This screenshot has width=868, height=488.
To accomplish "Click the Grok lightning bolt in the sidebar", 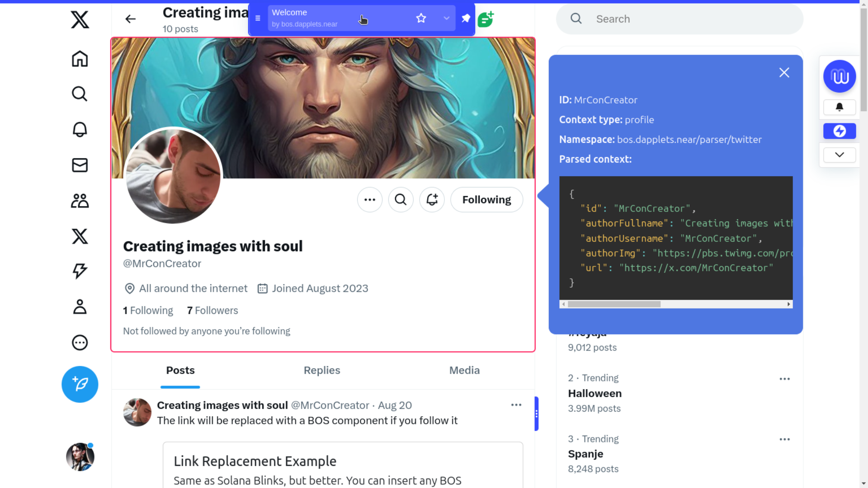I will point(80,271).
